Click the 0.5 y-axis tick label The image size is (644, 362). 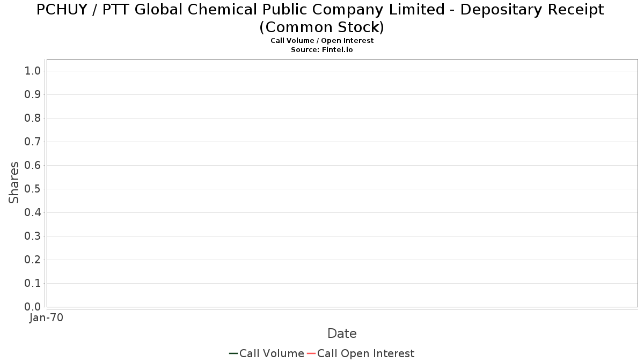pos(33,189)
